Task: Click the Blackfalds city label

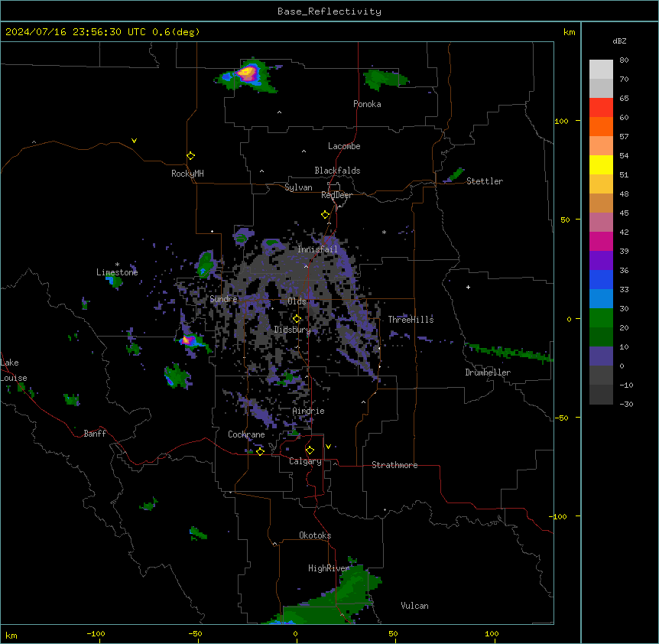Action: click(x=337, y=171)
